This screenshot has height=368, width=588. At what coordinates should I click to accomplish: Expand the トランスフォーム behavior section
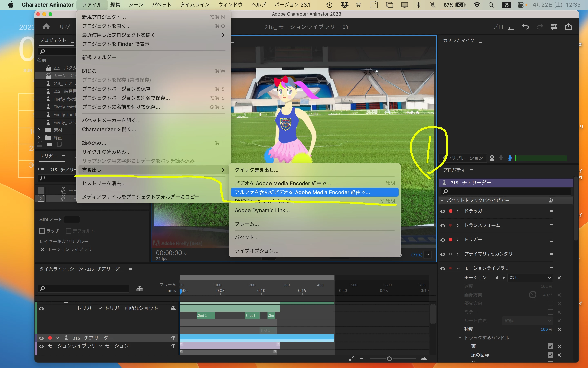458,225
